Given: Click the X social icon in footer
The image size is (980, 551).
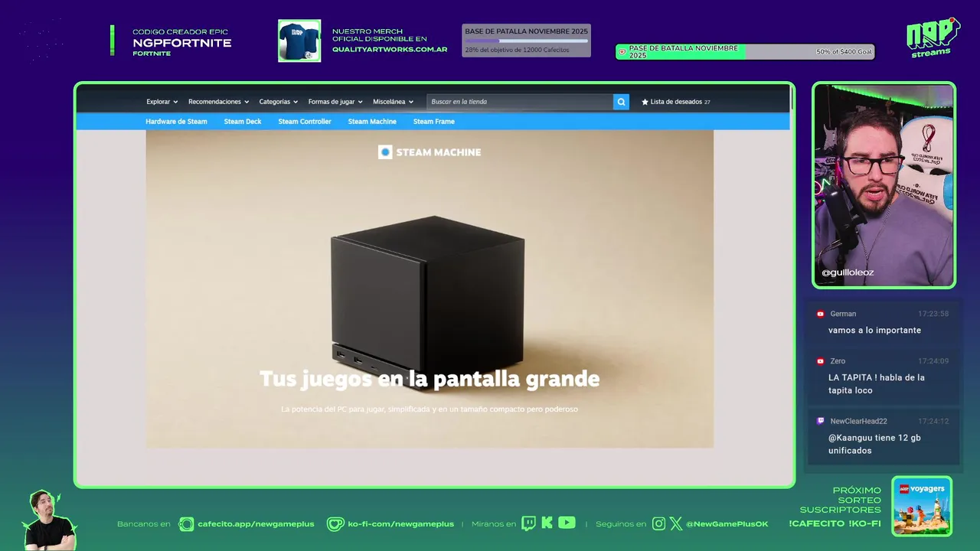Looking at the screenshot, I should [x=676, y=523].
